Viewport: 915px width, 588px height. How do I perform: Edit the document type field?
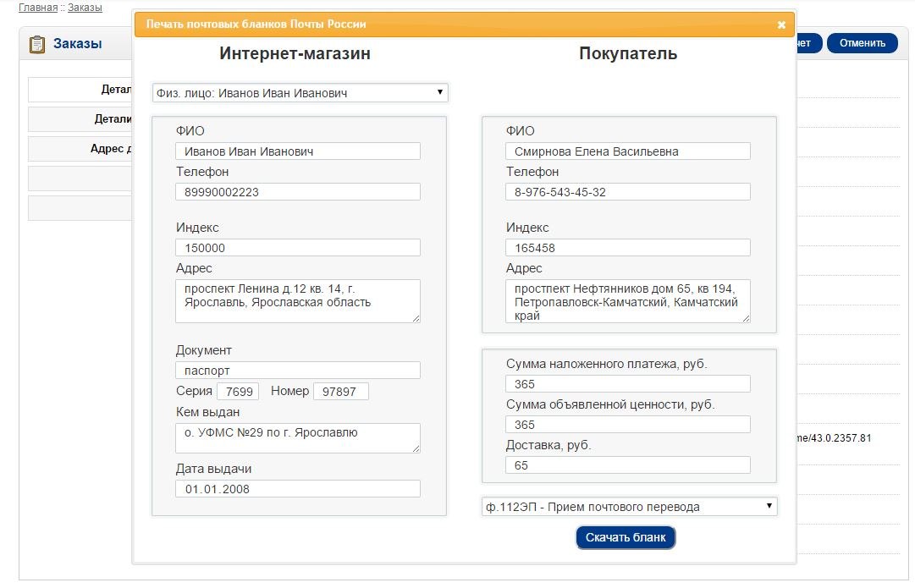point(298,371)
